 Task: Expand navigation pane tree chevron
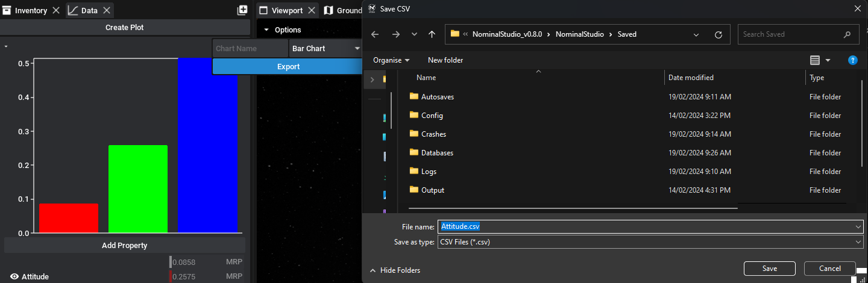click(x=372, y=79)
